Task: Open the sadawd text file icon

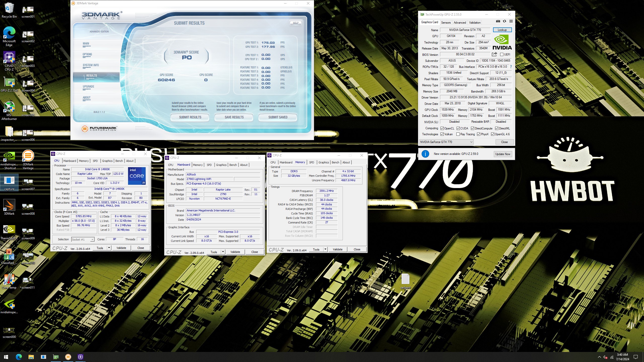Action: (x=405, y=281)
